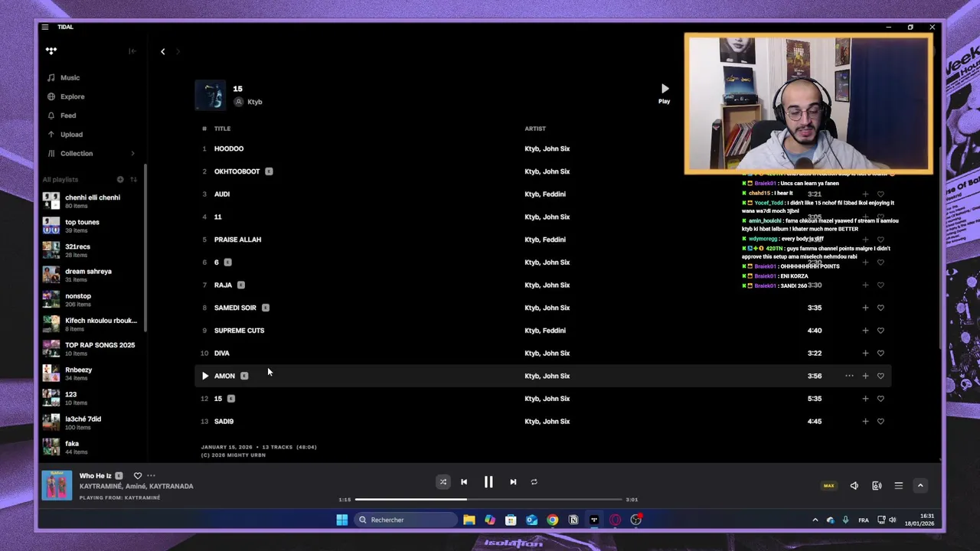Click the Who He Iz now-playing artwork
This screenshot has height=551, width=980.
(x=57, y=485)
